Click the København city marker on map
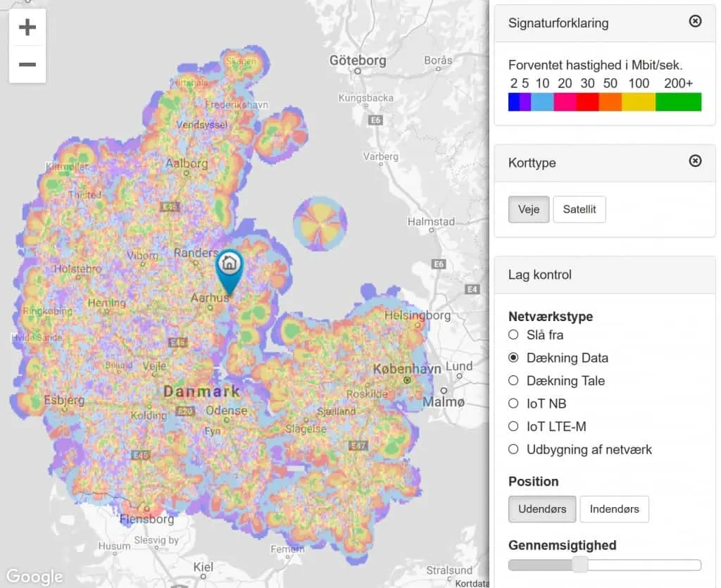 pyautogui.click(x=407, y=380)
